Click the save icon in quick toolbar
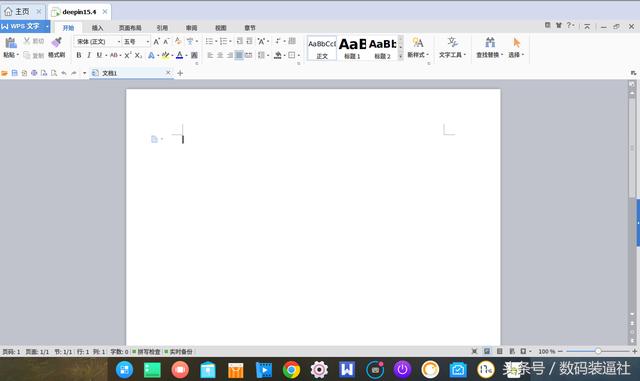 click(15, 73)
